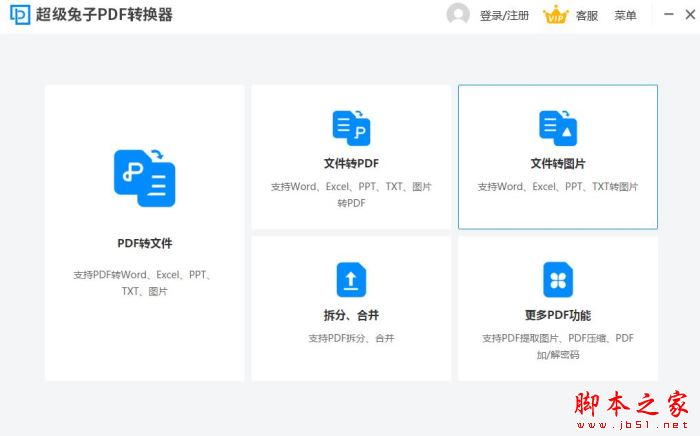Click the 更多PDF功能 description text
The width and height of the screenshot is (700, 436).
click(558, 346)
